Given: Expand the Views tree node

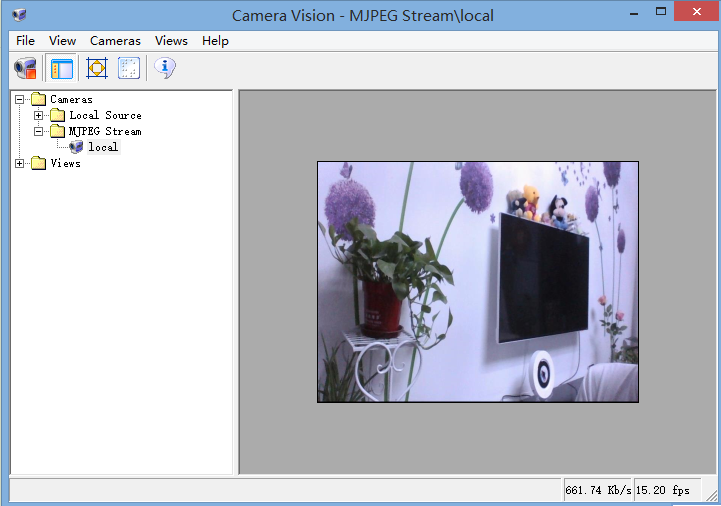Looking at the screenshot, I should (19, 163).
